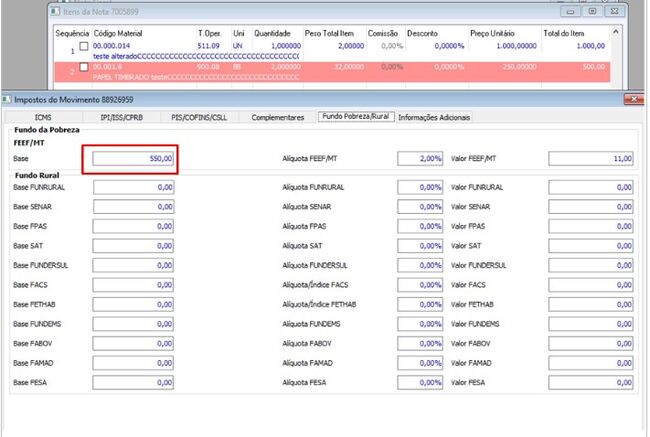Image resolution: width=650 pixels, height=437 pixels.
Task: Select the Código Material column header
Action: pos(118,34)
